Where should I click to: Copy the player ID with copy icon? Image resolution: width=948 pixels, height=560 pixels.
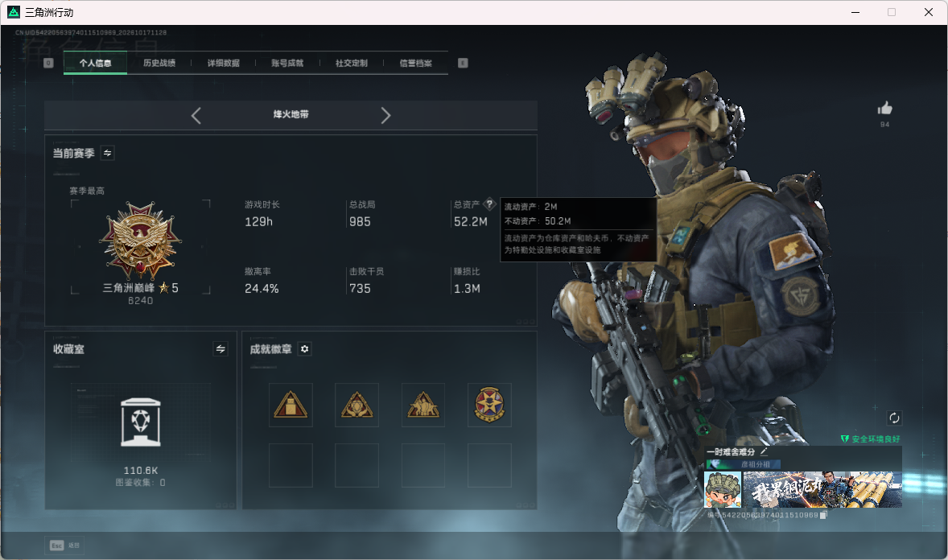[x=822, y=515]
